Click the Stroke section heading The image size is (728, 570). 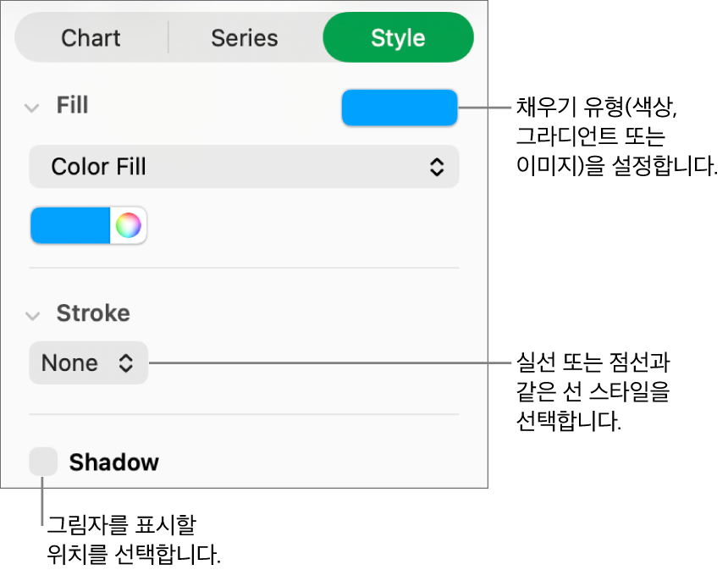[x=93, y=313]
